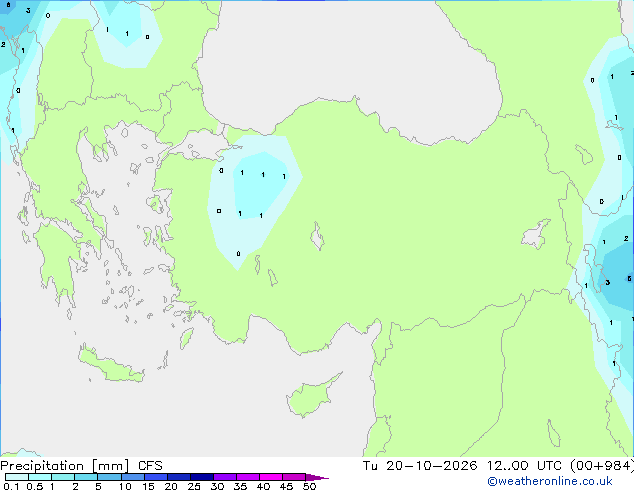This screenshot has width=634, height=490.
Task: Click the Peloponnese peninsula of Greece
Action: (57, 259)
